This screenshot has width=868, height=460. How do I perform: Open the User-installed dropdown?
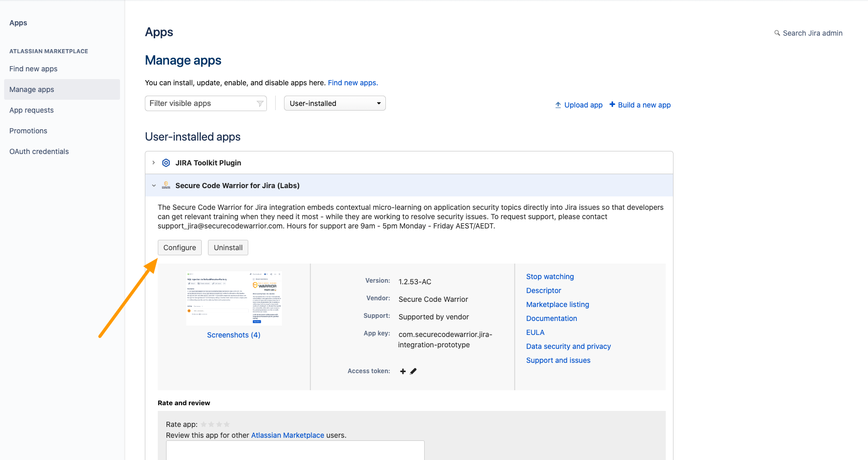pyautogui.click(x=335, y=103)
